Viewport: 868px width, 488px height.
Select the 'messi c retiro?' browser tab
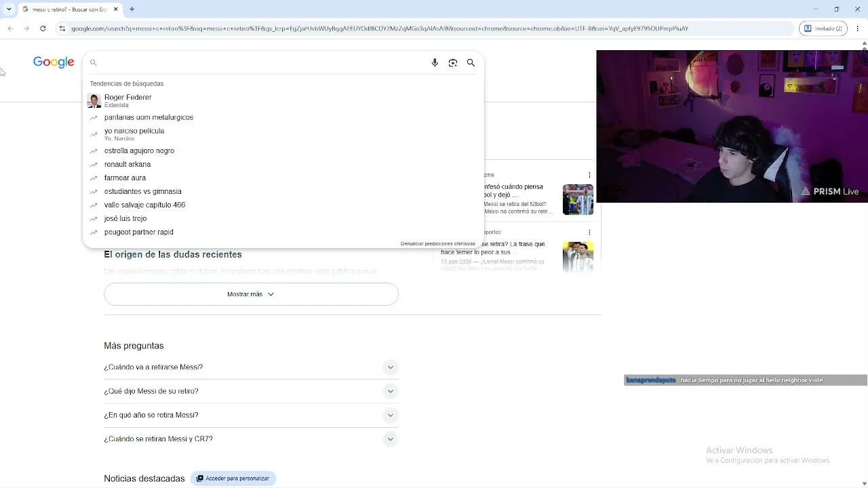(x=71, y=9)
